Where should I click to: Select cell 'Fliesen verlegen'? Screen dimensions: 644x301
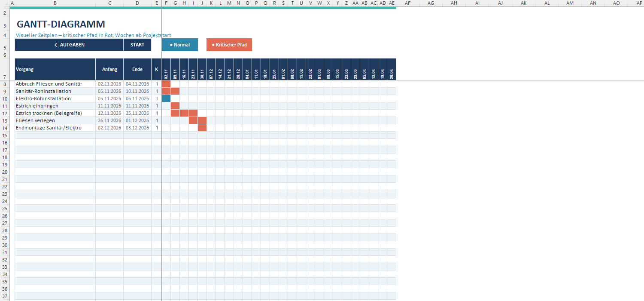coord(55,120)
